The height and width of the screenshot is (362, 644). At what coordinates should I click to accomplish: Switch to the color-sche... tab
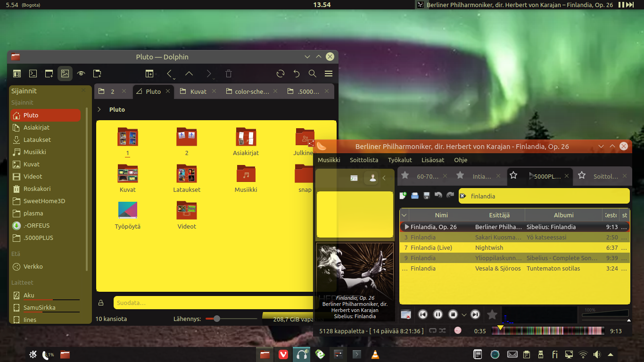pyautogui.click(x=251, y=91)
